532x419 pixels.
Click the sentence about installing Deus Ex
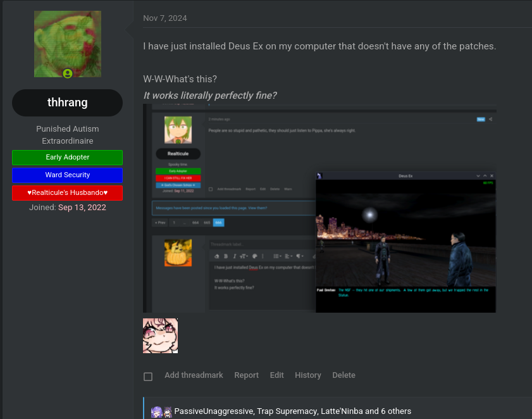(319, 46)
